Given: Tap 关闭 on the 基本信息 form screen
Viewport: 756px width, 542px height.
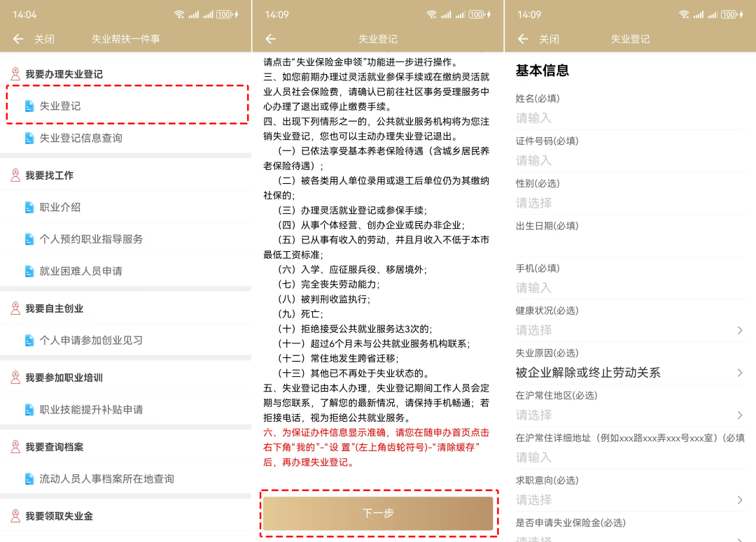Looking at the screenshot, I should [x=549, y=39].
